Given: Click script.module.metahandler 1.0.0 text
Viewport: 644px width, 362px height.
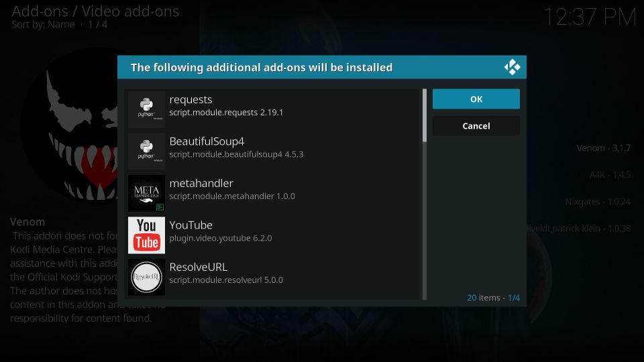Looking at the screenshot, I should tap(232, 196).
